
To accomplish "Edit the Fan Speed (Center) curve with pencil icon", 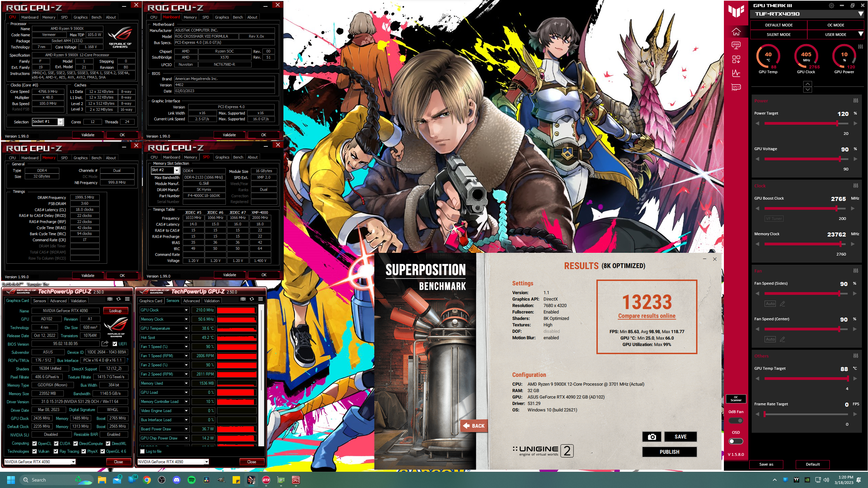I will (783, 339).
